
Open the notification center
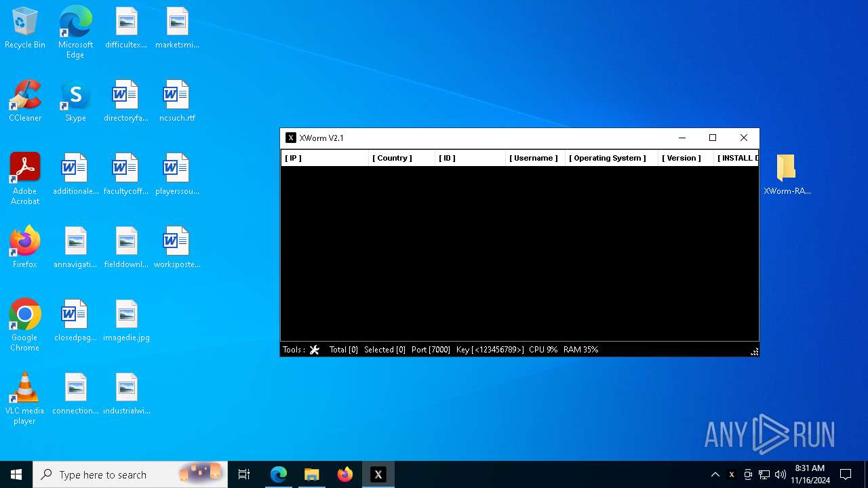click(846, 474)
